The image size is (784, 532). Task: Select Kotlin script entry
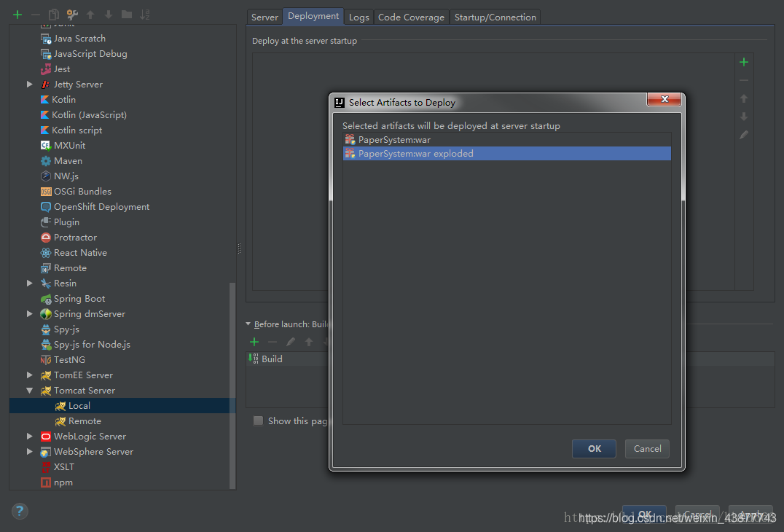click(71, 130)
